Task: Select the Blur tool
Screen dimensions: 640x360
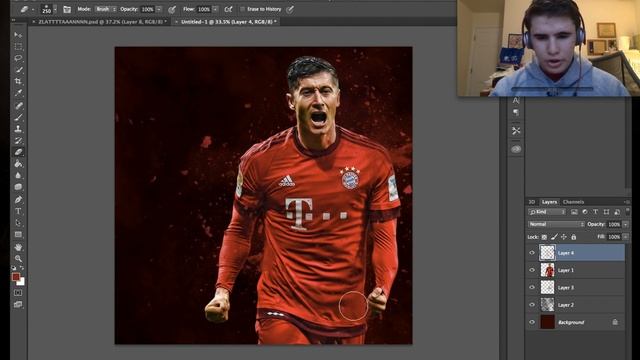Action: point(18,176)
